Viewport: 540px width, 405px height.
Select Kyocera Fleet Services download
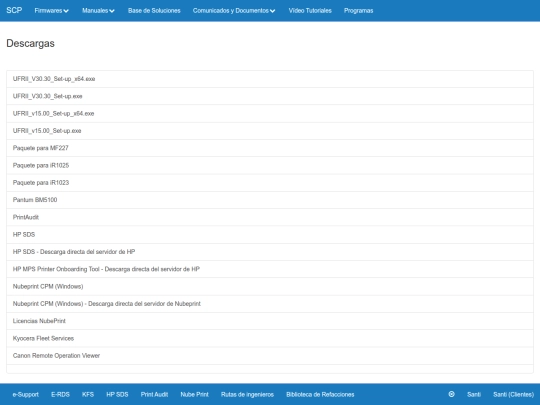(x=270, y=339)
